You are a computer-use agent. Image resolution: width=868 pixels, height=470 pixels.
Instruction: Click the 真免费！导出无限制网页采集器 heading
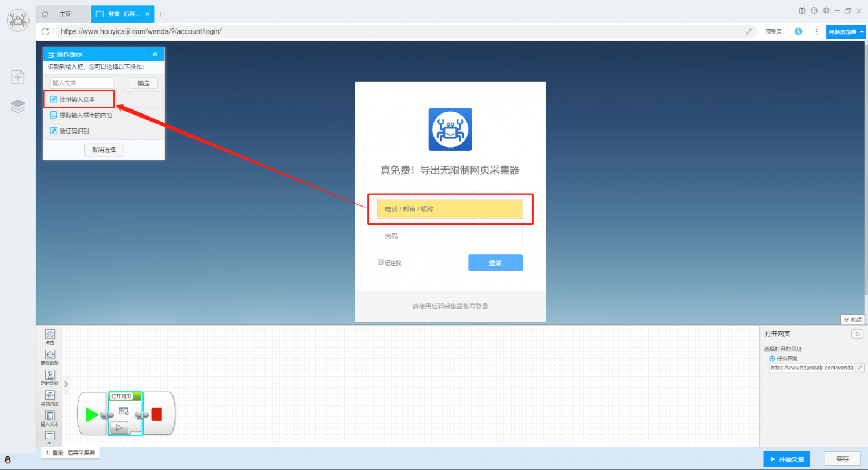click(x=450, y=170)
